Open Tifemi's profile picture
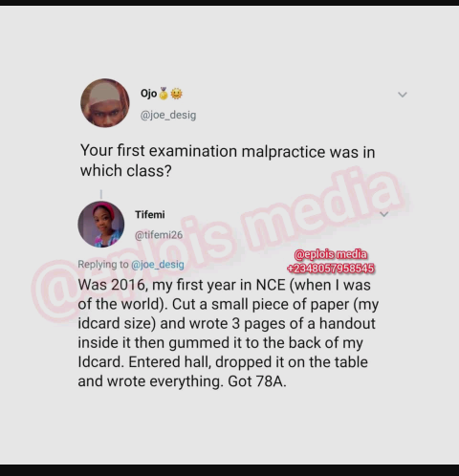 [x=101, y=225]
